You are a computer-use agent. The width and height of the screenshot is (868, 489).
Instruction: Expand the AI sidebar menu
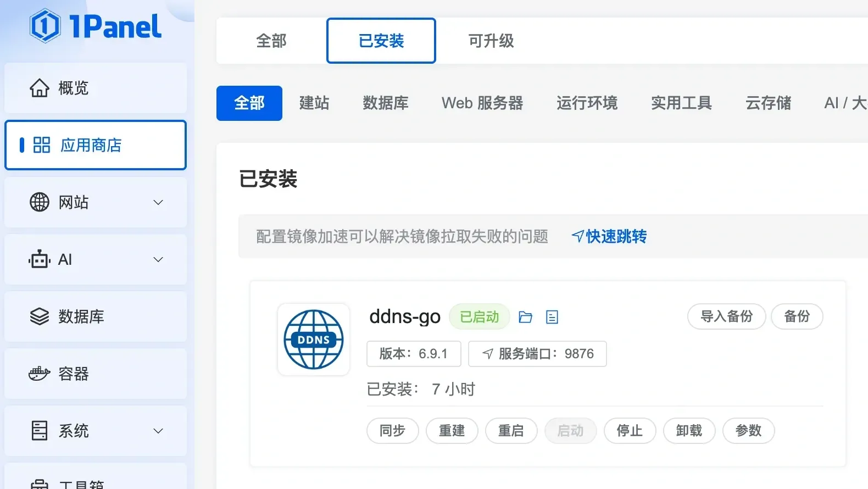tap(96, 259)
